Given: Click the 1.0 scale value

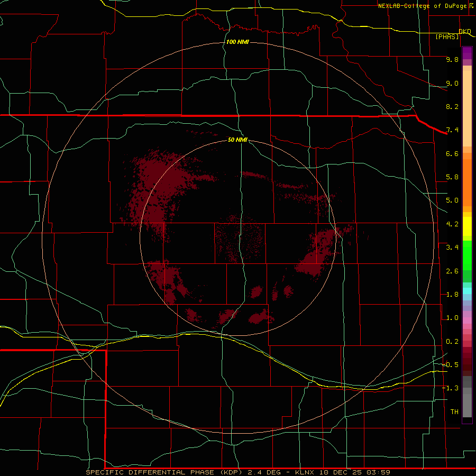Looking at the screenshot, I should point(452,318).
